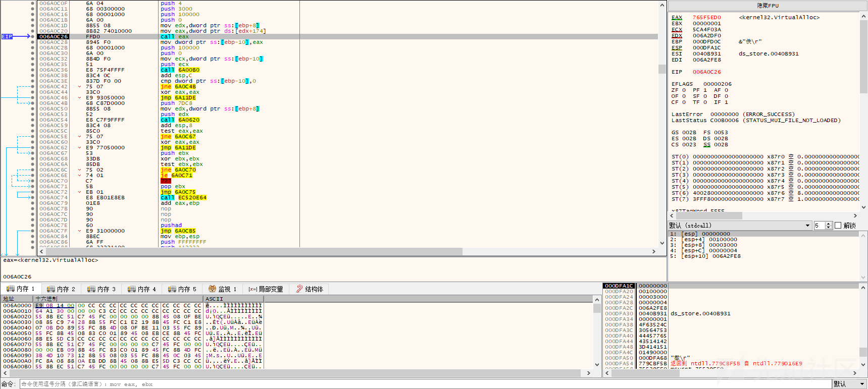The image size is (868, 389).
Task: Click hex dump scrollbar up arrow
Action: [597, 299]
